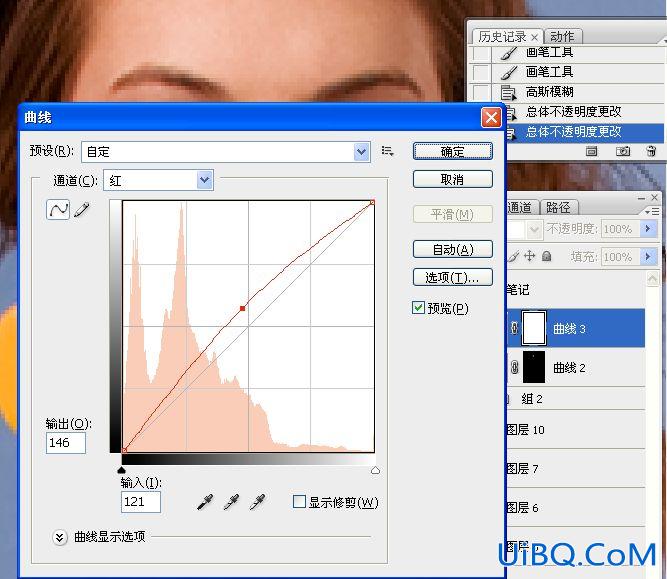Click the 输入(I) value field
Viewport: 667px width, 579px height.
[140, 502]
